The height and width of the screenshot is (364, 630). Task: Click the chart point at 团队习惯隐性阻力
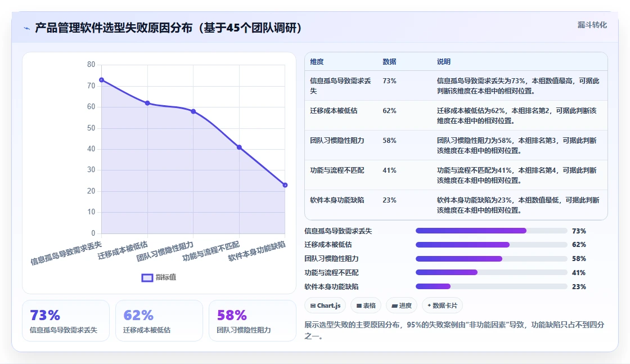point(193,111)
